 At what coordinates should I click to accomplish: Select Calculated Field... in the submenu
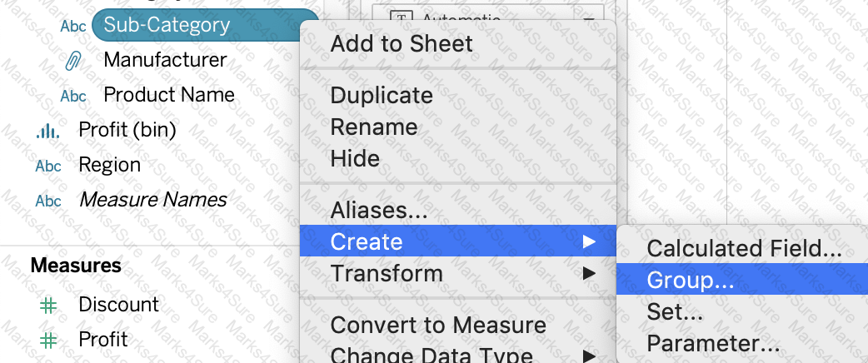741,248
